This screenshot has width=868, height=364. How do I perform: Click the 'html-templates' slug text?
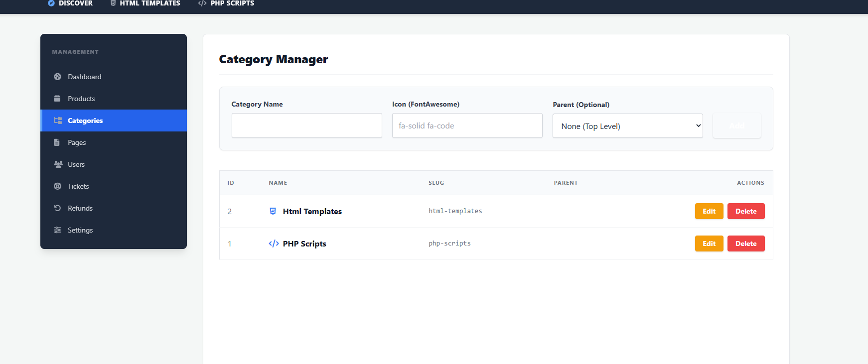tap(455, 211)
